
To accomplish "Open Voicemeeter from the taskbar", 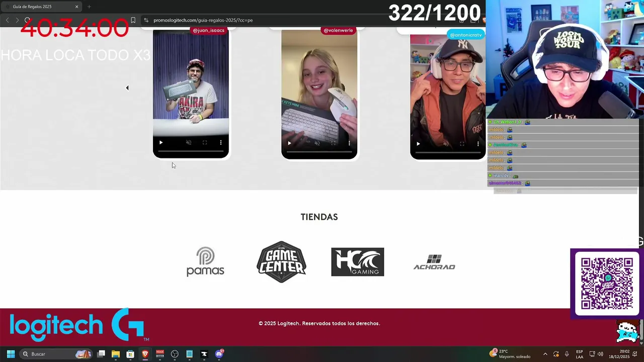I will (160, 354).
